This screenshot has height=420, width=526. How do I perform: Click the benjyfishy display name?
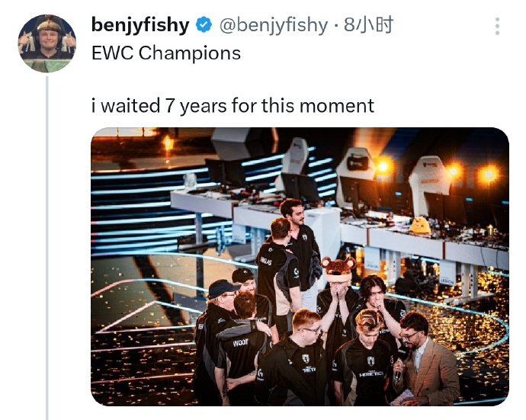click(x=140, y=26)
